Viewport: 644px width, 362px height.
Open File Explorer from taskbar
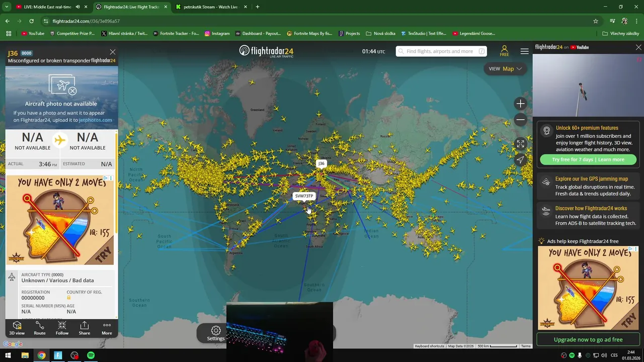[x=25, y=355]
